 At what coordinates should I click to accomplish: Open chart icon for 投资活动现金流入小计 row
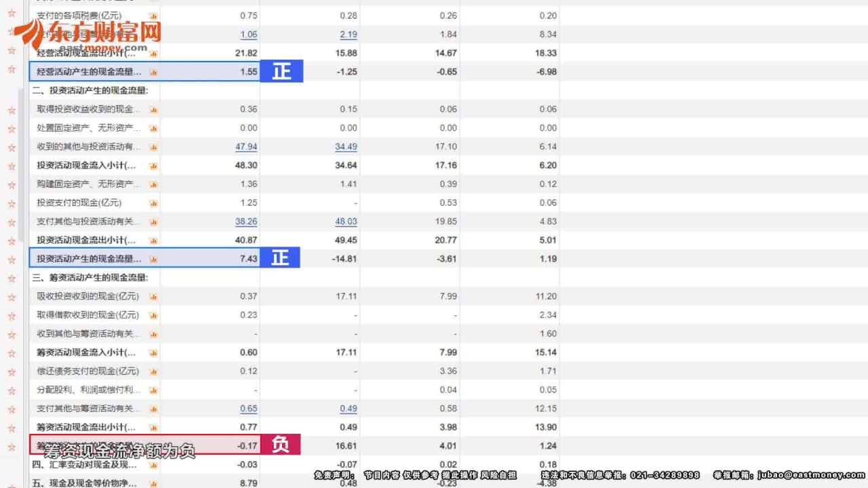tap(153, 165)
